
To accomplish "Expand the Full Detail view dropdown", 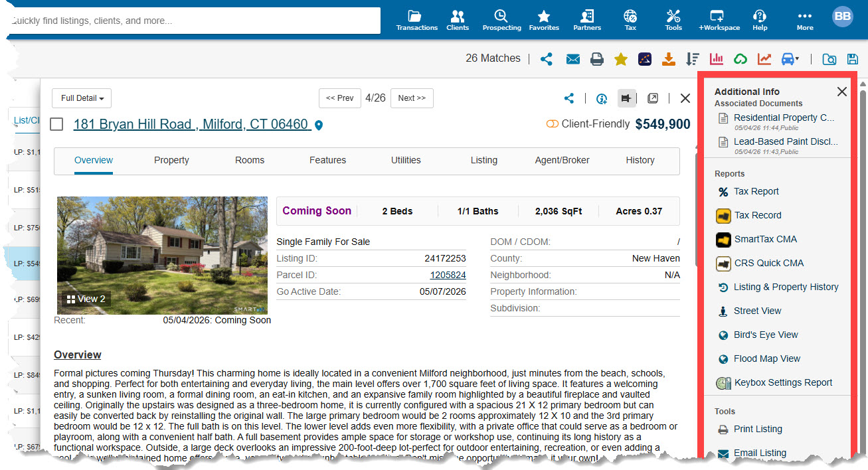I will click(82, 98).
